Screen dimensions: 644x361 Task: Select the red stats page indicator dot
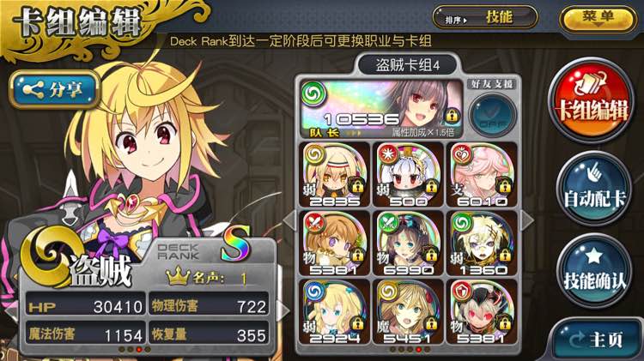coord(139,350)
